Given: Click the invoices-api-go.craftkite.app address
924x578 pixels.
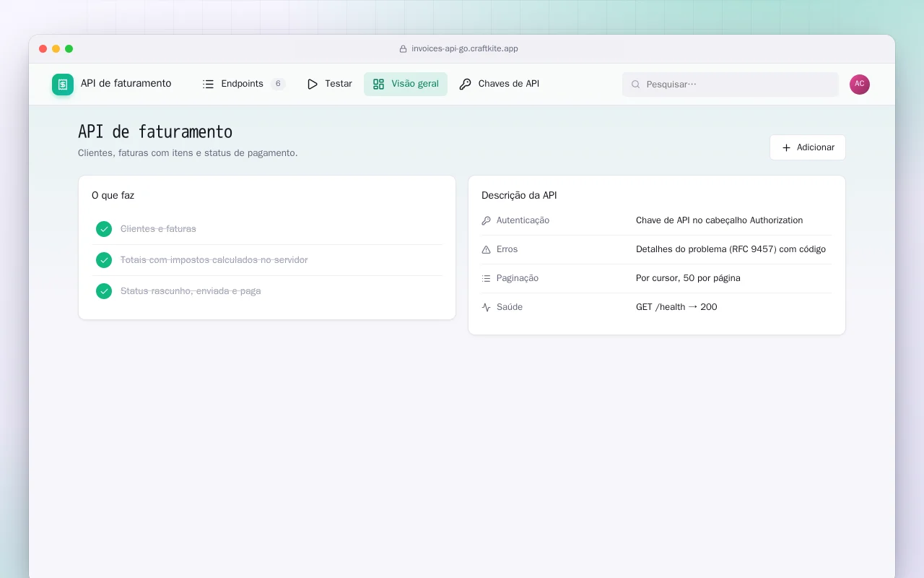Looking at the screenshot, I should (x=465, y=49).
